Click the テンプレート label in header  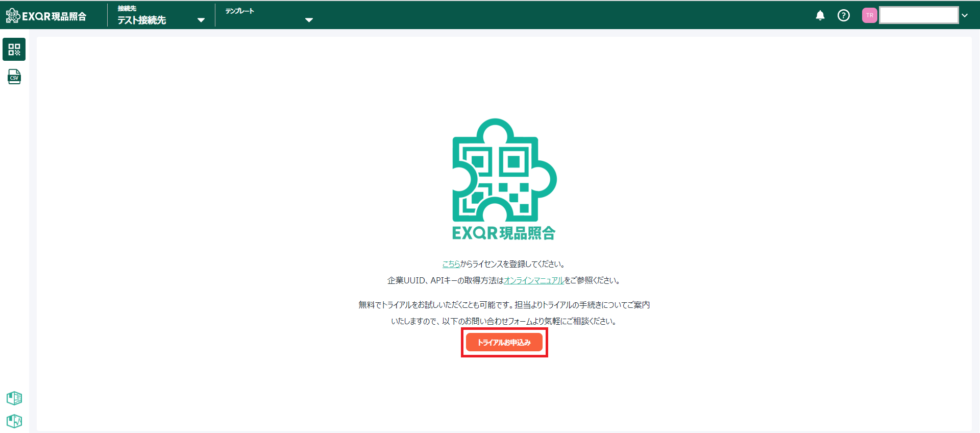(239, 11)
